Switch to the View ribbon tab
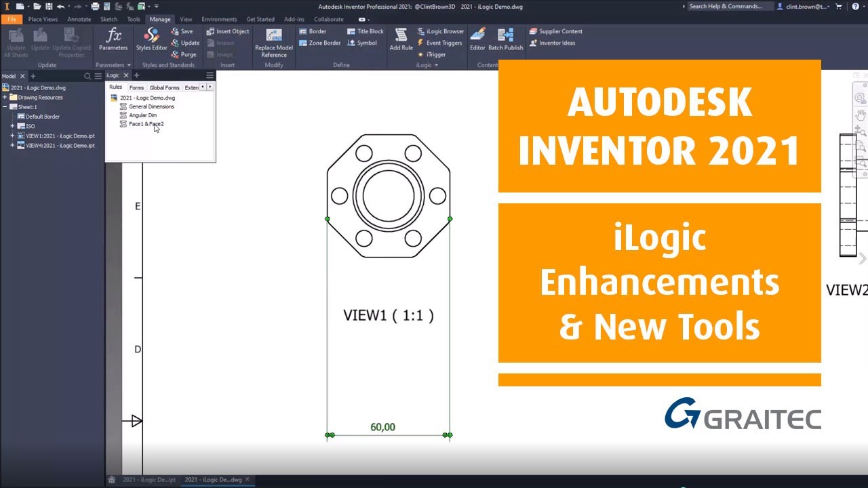This screenshot has height=488, width=868. point(186,19)
